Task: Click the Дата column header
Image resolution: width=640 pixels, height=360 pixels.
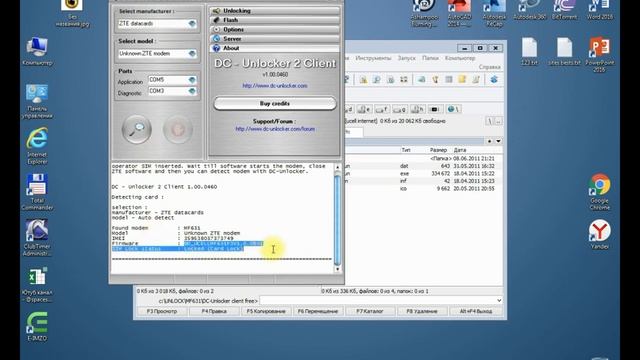Action: [x=460, y=150]
